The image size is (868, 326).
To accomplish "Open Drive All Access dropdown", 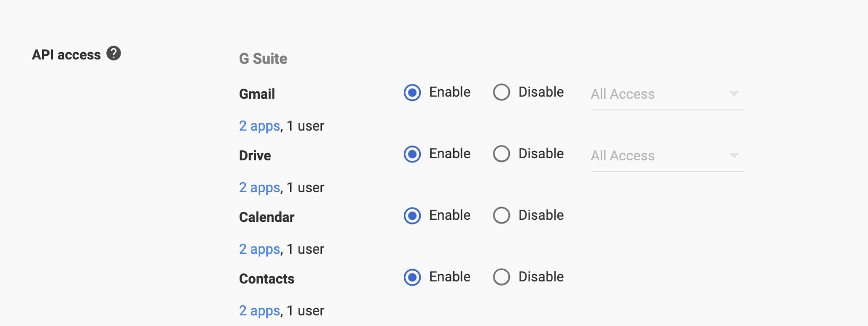I will point(667,156).
